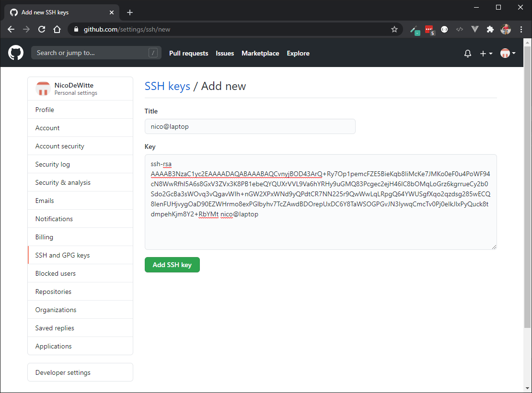
Task: Click the scrollbar up arrow
Action: tap(527, 43)
